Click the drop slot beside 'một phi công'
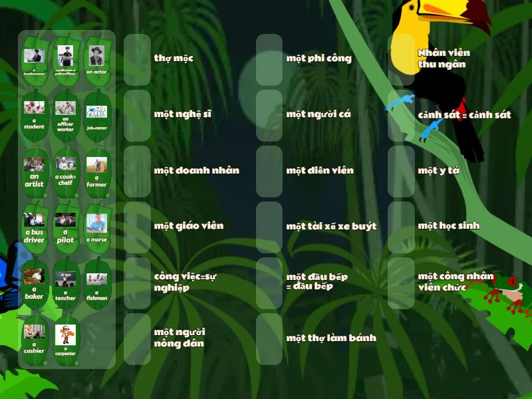 pyautogui.click(x=269, y=60)
